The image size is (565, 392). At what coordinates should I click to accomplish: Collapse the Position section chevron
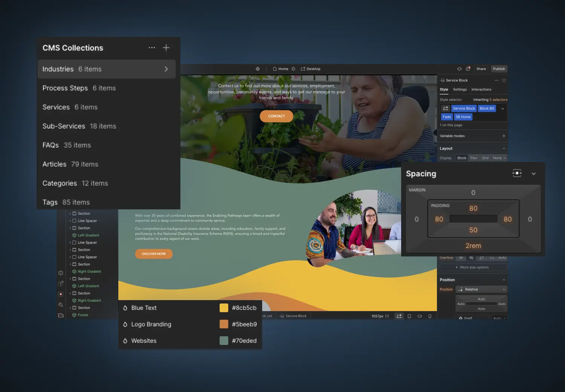pos(504,280)
